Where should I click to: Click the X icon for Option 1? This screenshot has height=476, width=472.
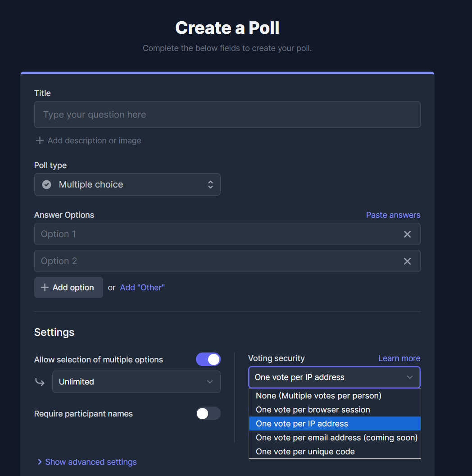[x=407, y=234]
